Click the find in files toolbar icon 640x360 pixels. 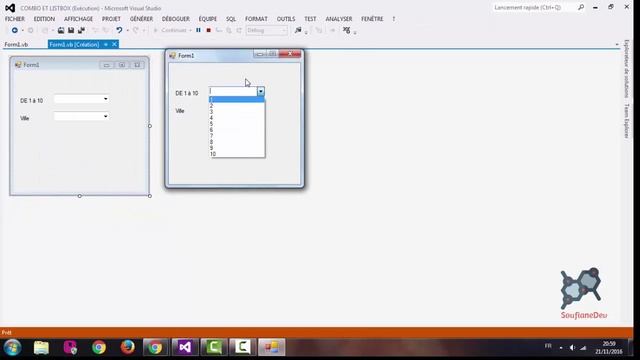[x=298, y=30]
